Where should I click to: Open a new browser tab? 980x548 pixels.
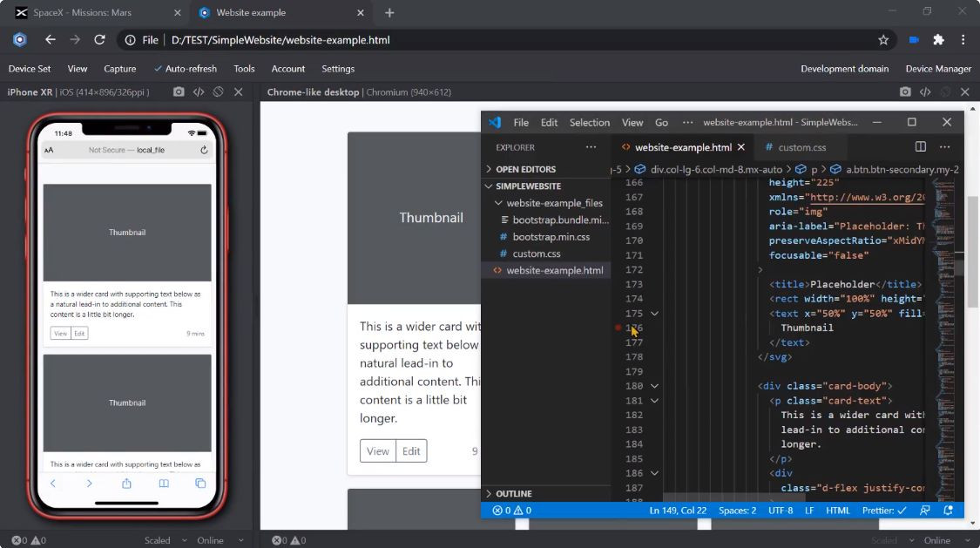pos(389,12)
